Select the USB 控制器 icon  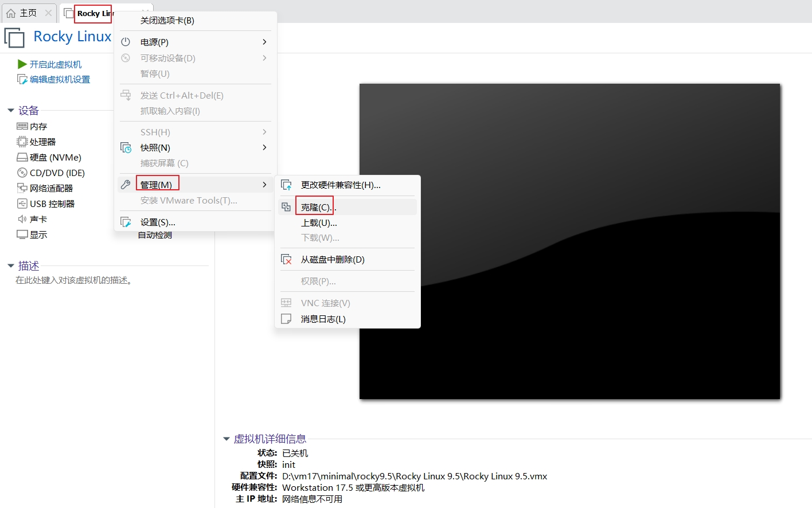click(x=22, y=204)
